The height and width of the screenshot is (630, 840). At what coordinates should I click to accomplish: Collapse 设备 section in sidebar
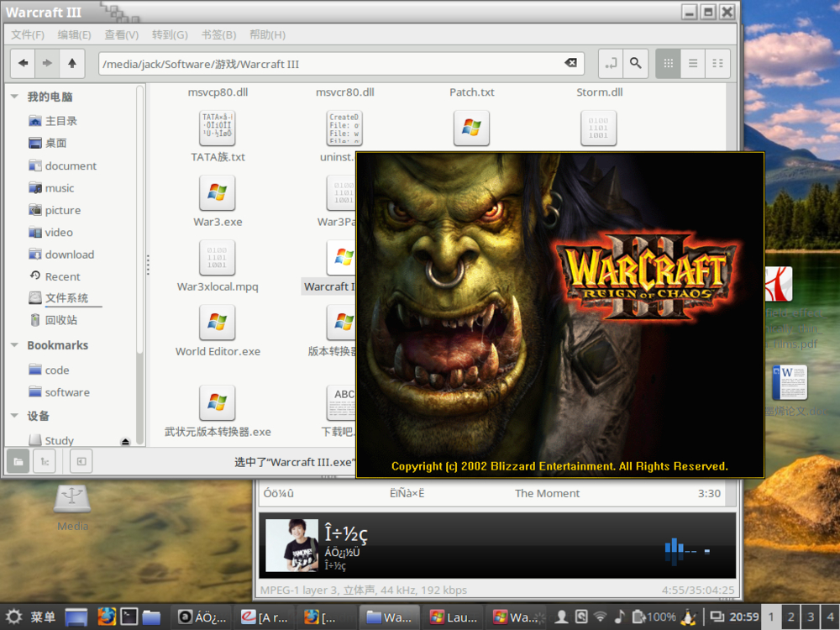14,416
